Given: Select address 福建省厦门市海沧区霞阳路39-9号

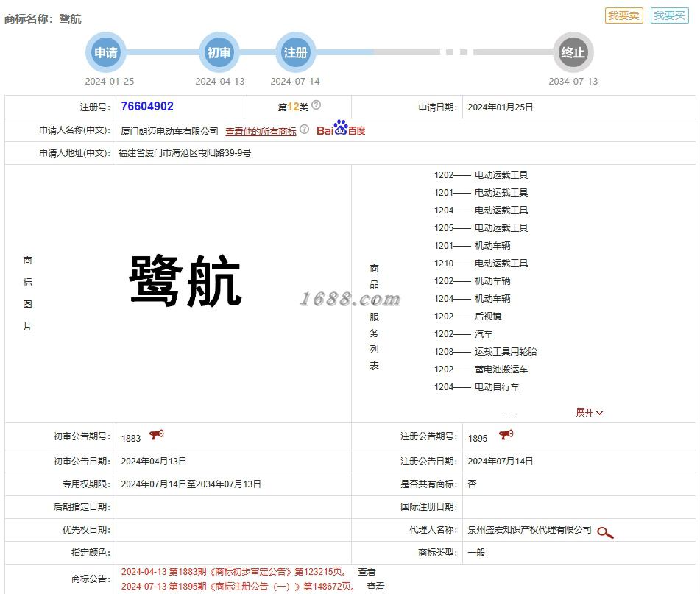Looking at the screenshot, I should [x=184, y=152].
